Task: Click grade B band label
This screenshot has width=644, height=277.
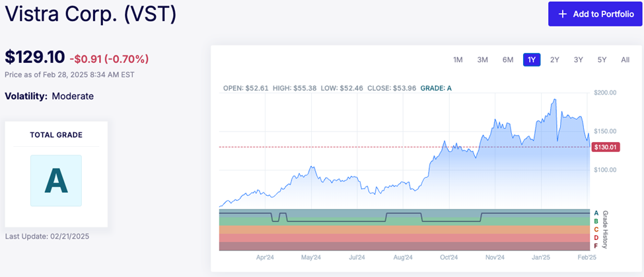Action: 596,221
